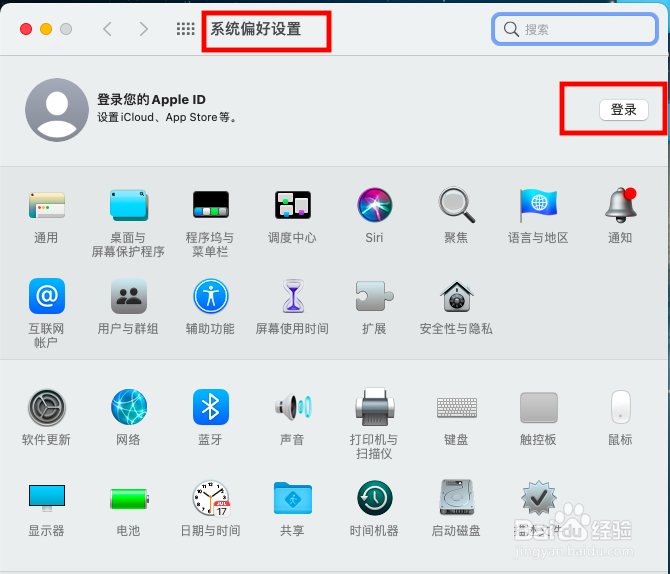Go back with the left arrow

107,29
